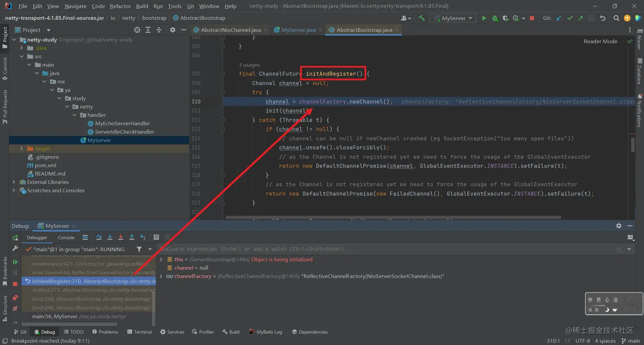Rerun MyServer from the debug sidebar
The height and width of the screenshot is (345, 644).
[15, 238]
